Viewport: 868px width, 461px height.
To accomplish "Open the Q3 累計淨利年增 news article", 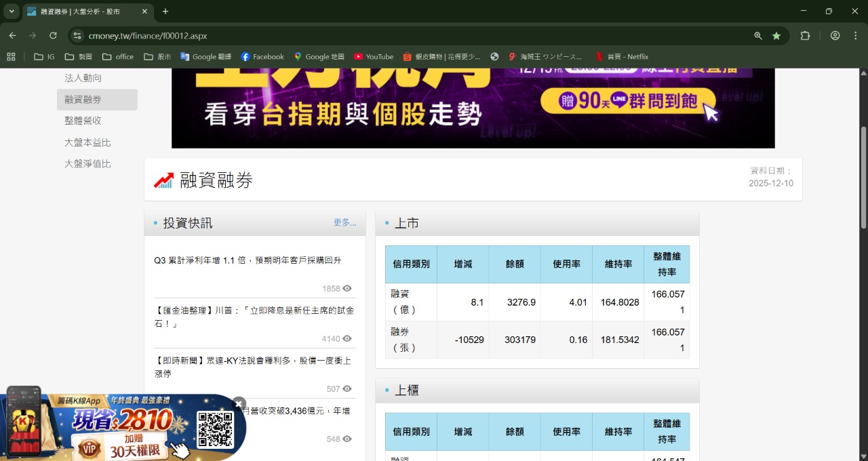I will [248, 260].
